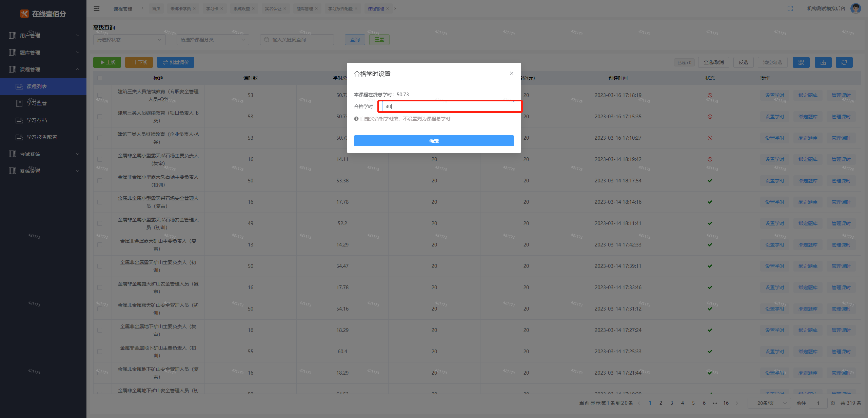The image size is (868, 418).
Task: Toggle fullscreen mode icon
Action: [x=790, y=8]
